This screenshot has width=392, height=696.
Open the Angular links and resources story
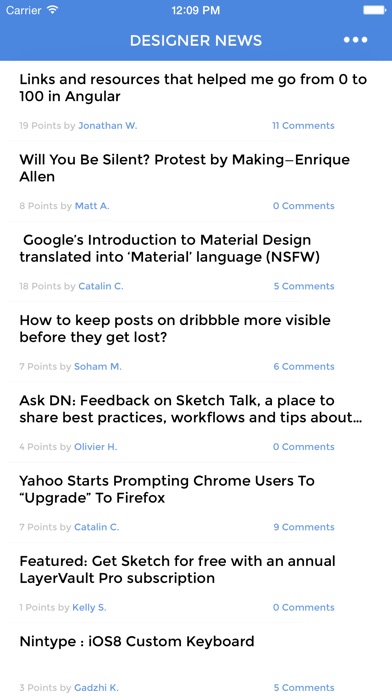click(x=193, y=88)
